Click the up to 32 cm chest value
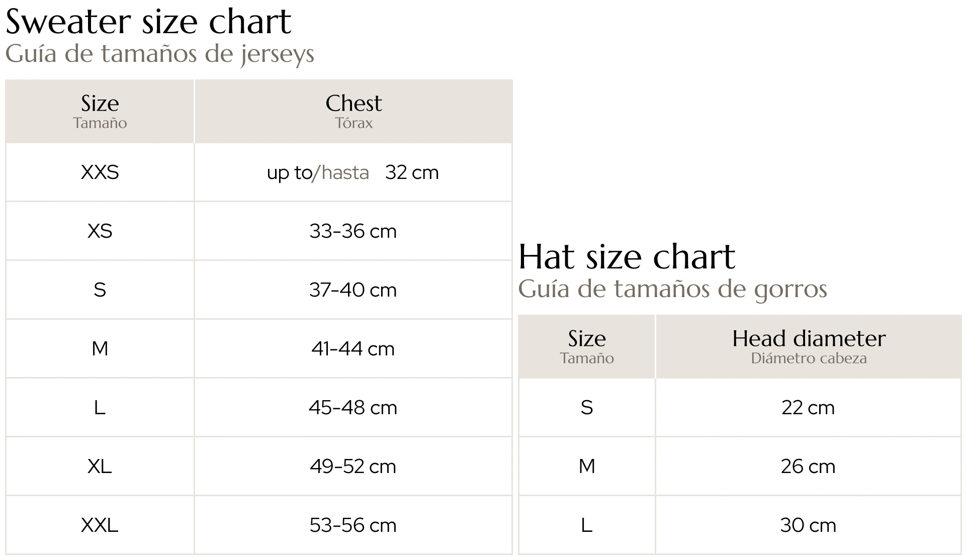This screenshot has width=967, height=560. (x=353, y=172)
